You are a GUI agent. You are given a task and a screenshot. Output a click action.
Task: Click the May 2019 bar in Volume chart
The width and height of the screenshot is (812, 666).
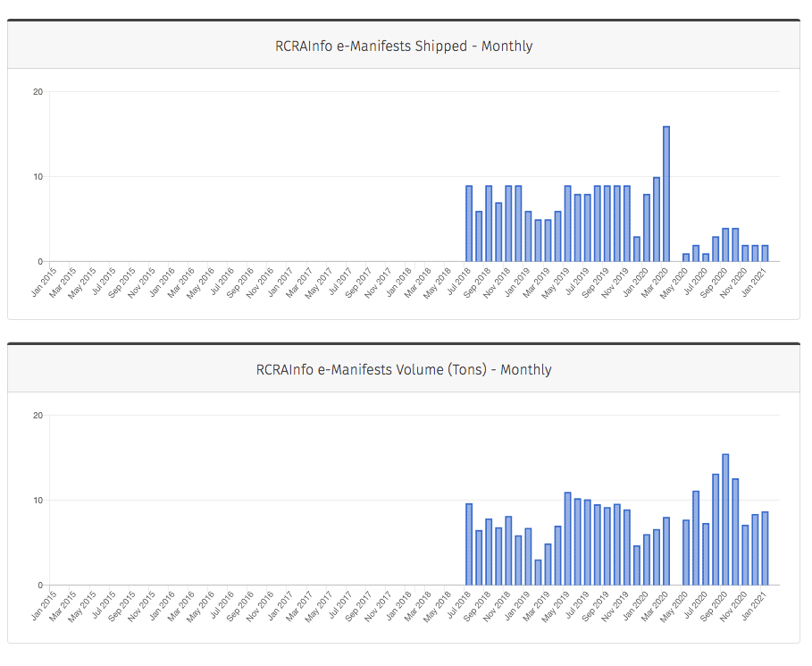click(x=567, y=538)
